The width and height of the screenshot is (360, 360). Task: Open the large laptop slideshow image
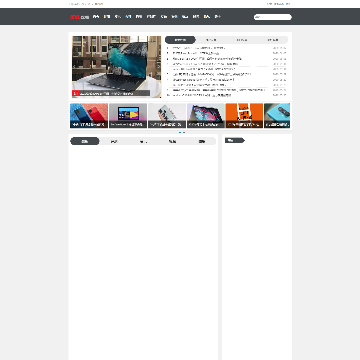pyautogui.click(x=117, y=67)
